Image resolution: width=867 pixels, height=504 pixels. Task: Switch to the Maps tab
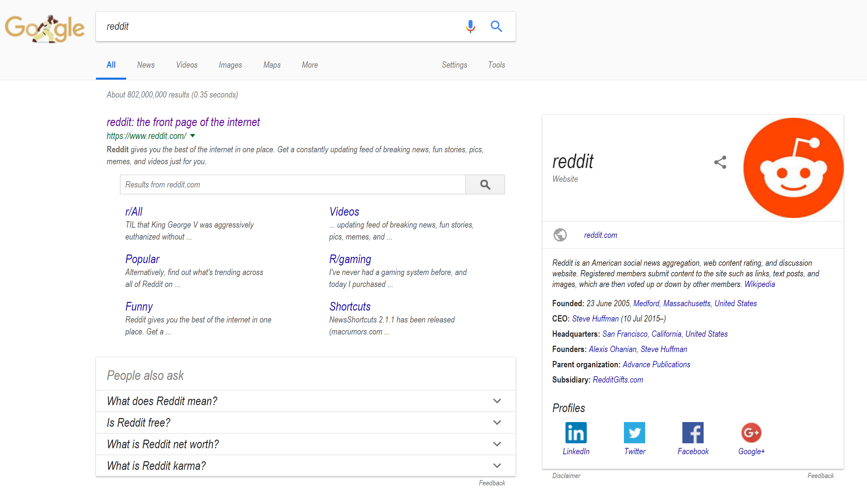(x=272, y=65)
